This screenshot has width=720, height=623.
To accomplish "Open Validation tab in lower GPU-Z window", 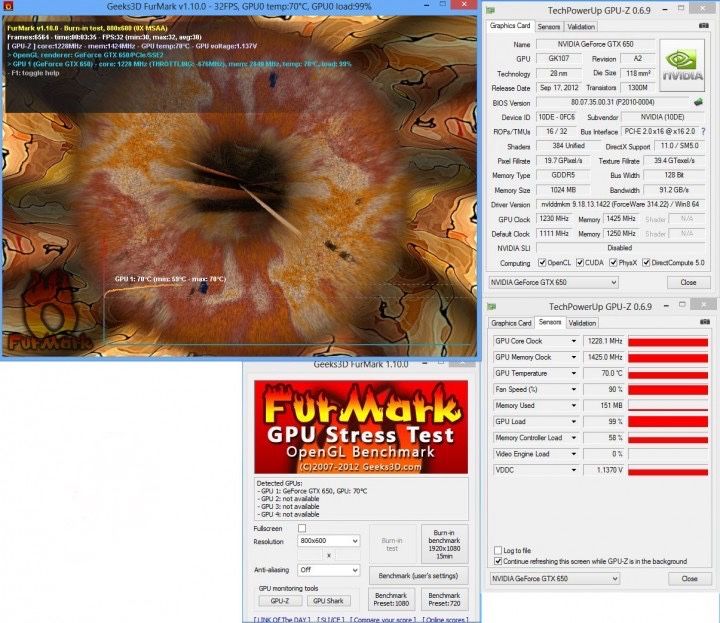I will pyautogui.click(x=582, y=323).
